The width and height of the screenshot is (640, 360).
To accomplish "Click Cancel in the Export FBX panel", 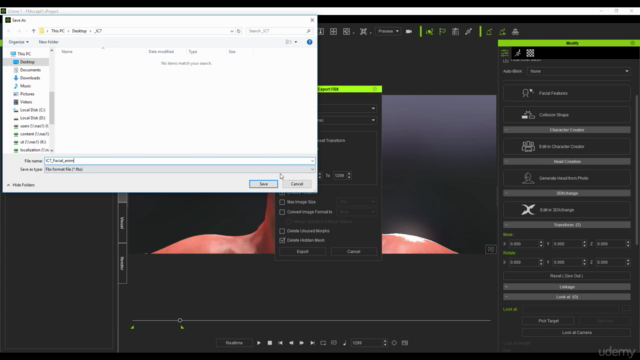I will 353,251.
